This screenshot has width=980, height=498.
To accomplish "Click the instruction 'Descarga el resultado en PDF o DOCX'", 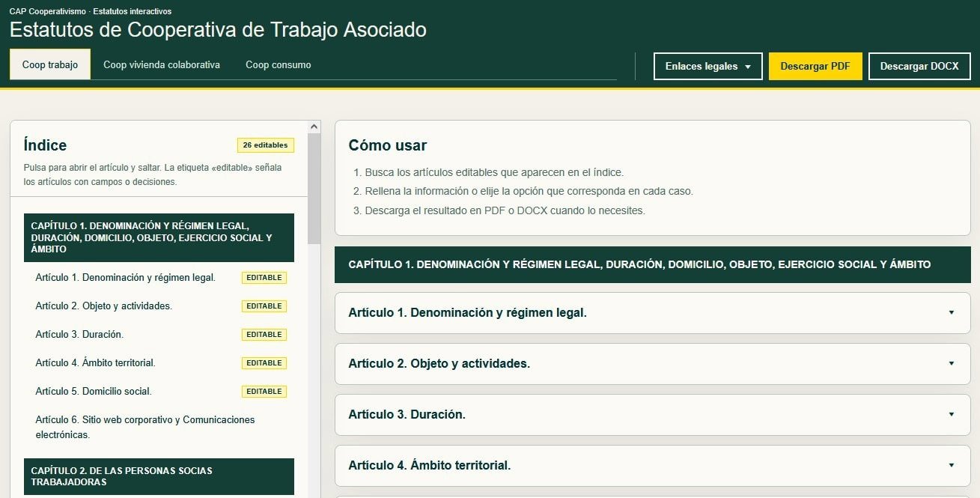I will pyautogui.click(x=505, y=210).
